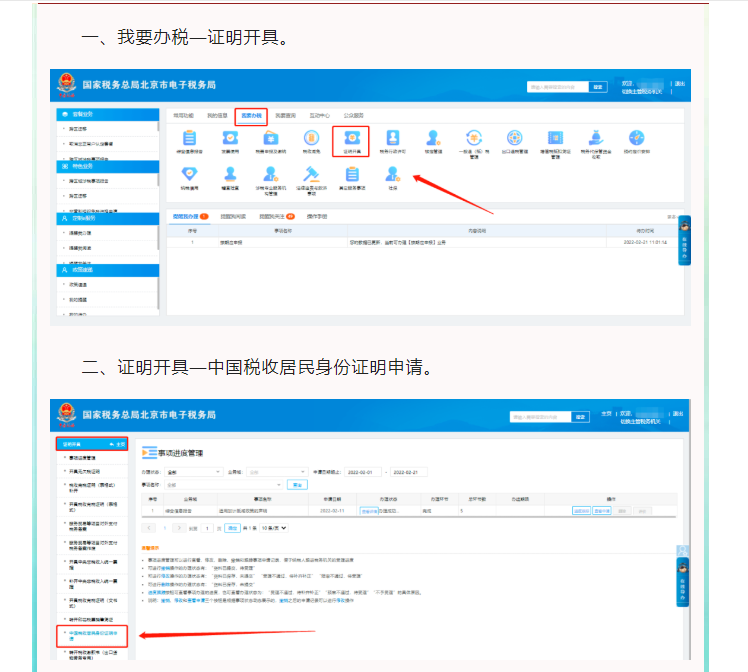
Task: Click application date cell 2022-02-11
Action: [x=332, y=511]
